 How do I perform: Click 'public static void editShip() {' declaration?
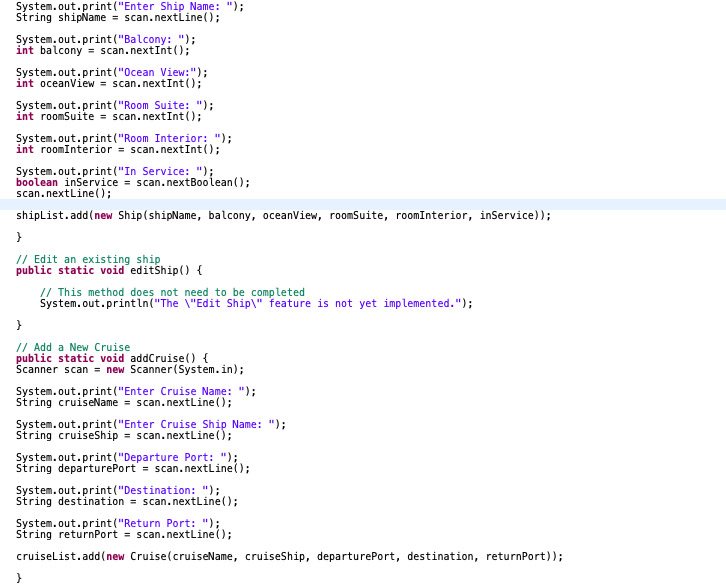109,270
